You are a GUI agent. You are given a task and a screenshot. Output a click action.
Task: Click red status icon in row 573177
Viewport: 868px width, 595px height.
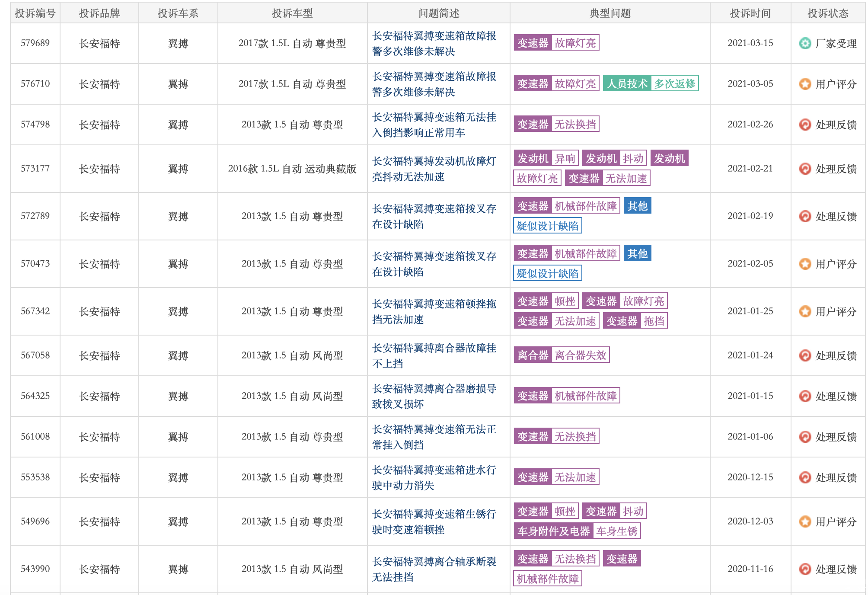[805, 169]
